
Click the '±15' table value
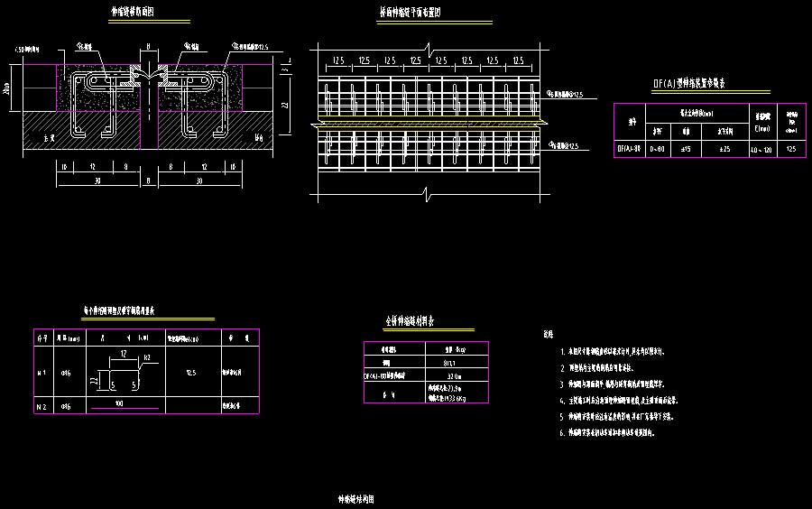point(685,149)
